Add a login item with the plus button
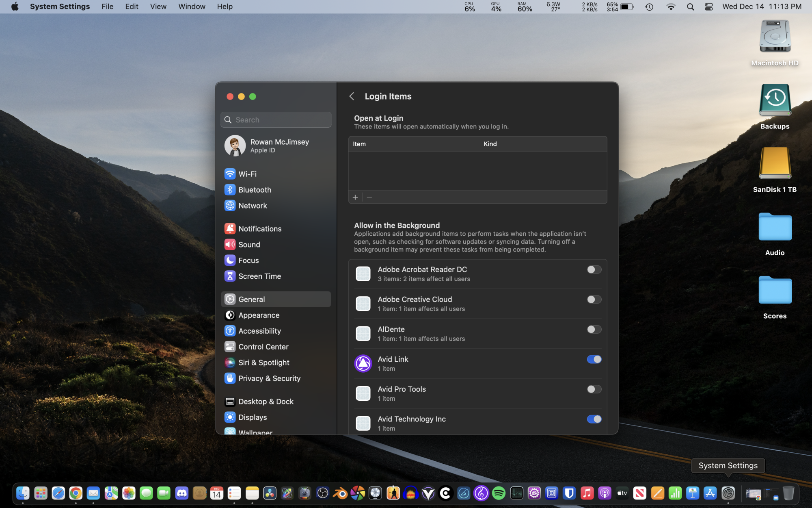Image resolution: width=812 pixels, height=508 pixels. click(x=355, y=197)
